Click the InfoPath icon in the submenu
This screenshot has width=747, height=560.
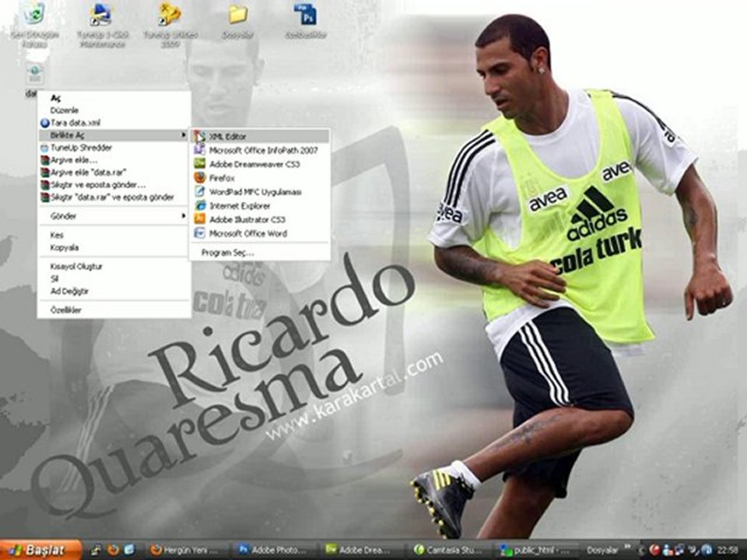[200, 150]
